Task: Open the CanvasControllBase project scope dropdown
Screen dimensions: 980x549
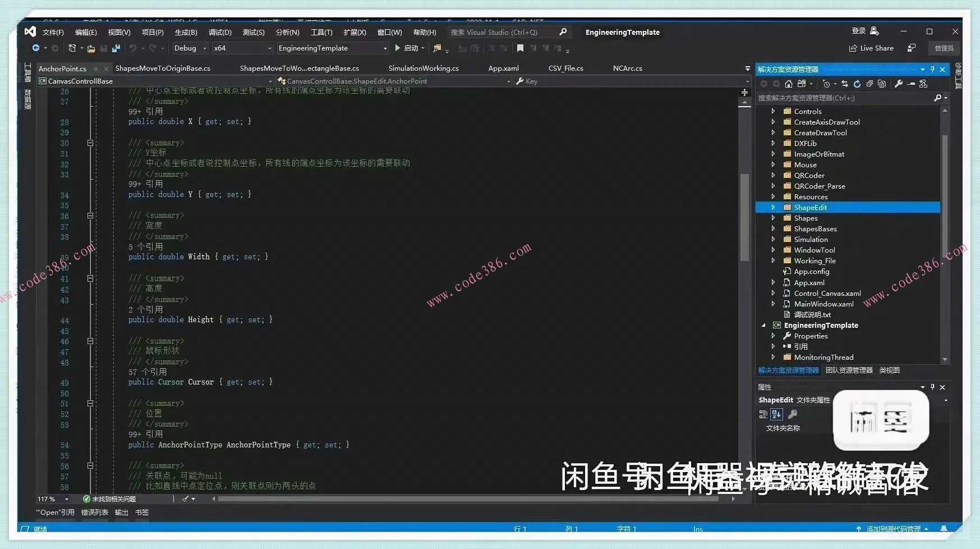Action: (155, 81)
